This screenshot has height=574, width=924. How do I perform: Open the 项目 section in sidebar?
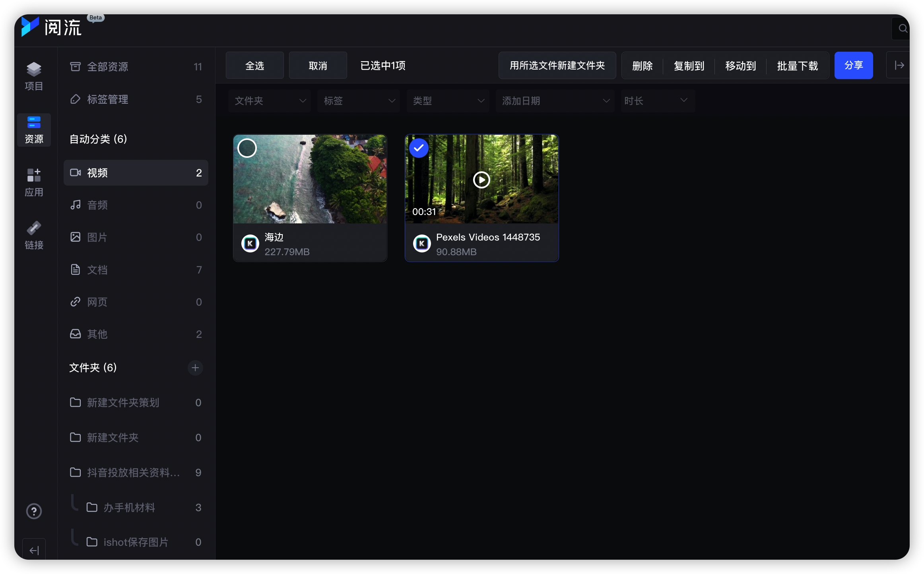click(x=34, y=77)
